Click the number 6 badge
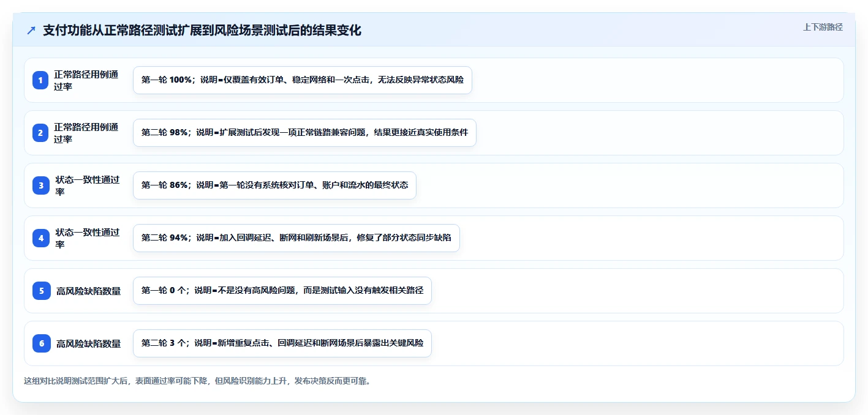 (x=40, y=343)
